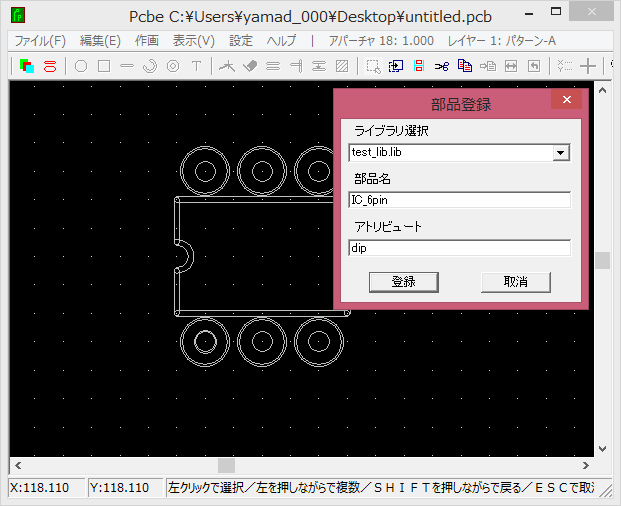Choose the text tool in toolbar

coord(197,66)
